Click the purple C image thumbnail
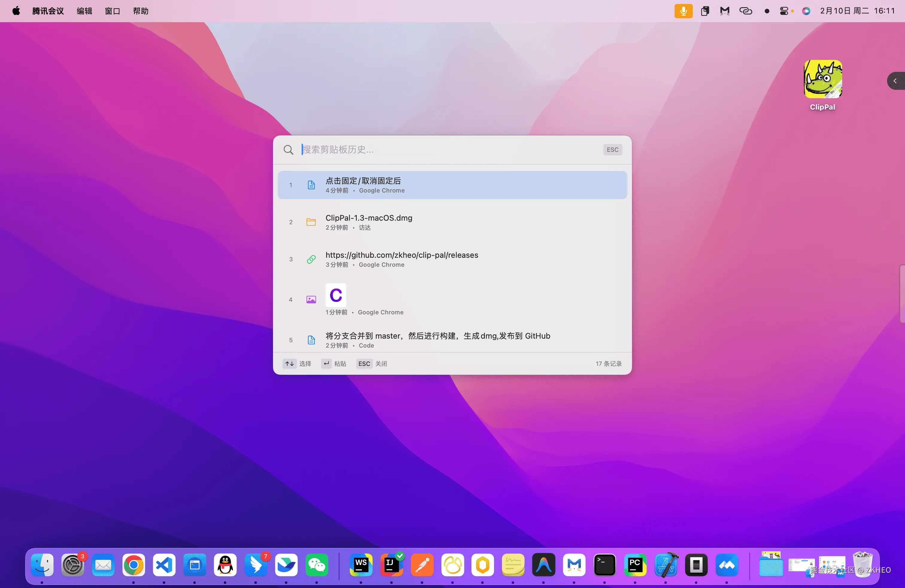 click(x=336, y=295)
